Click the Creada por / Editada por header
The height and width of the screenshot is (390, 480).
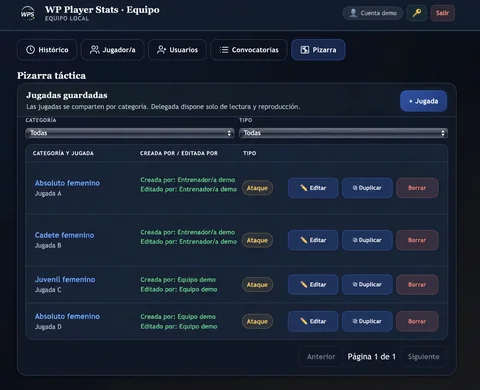tap(179, 153)
